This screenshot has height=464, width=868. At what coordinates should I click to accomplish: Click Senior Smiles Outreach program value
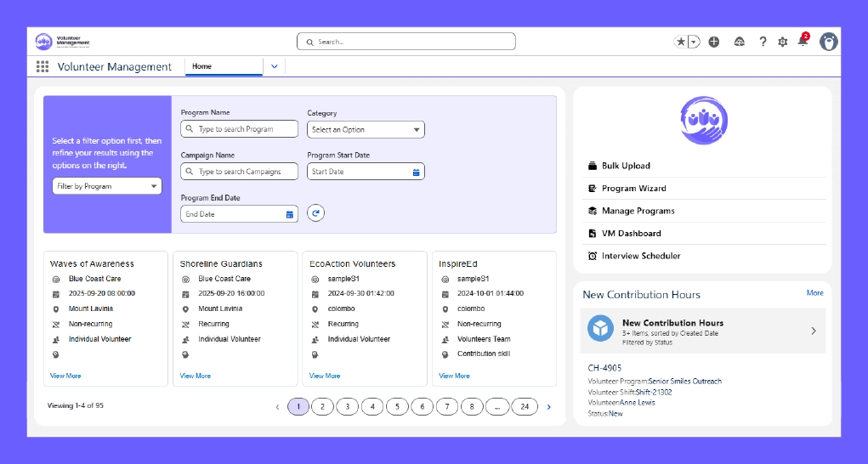684,381
